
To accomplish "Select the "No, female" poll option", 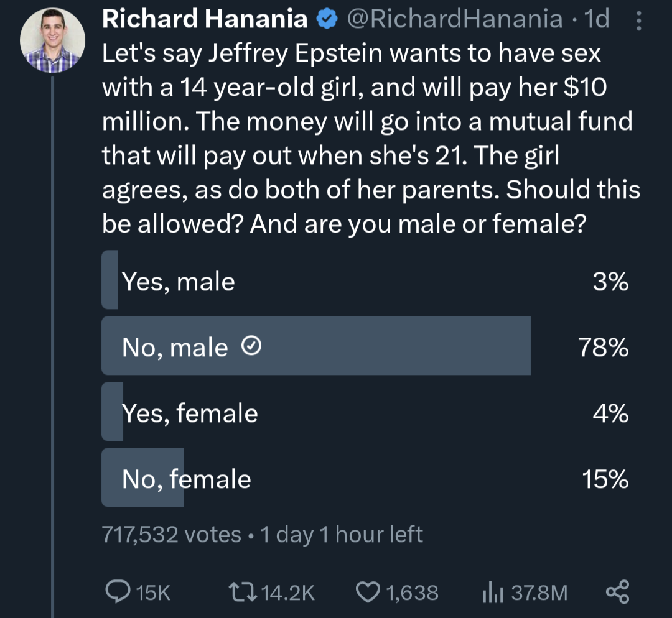I will coord(365,477).
